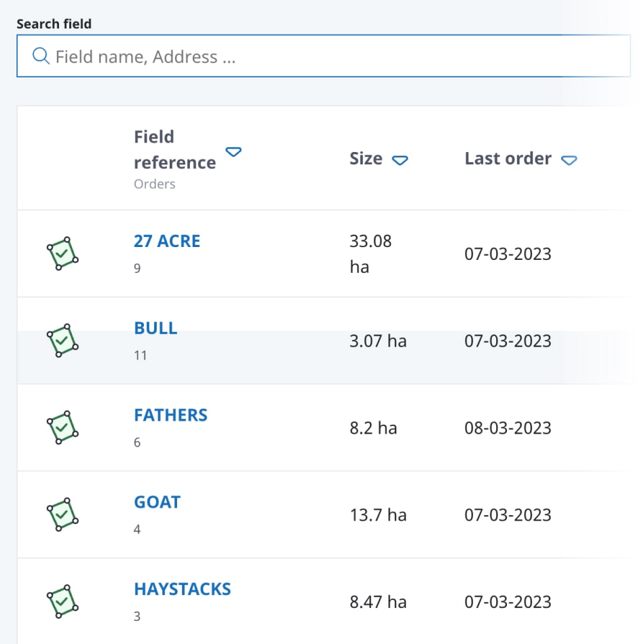Open the FATHERS field link
This screenshot has width=644, height=644.
(x=170, y=415)
